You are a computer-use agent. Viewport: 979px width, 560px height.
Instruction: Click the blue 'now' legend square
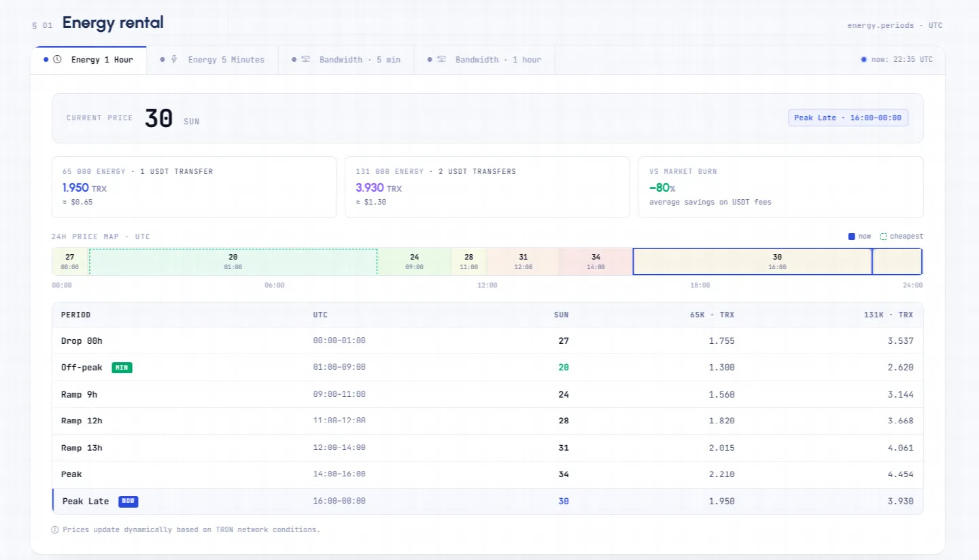click(x=851, y=237)
